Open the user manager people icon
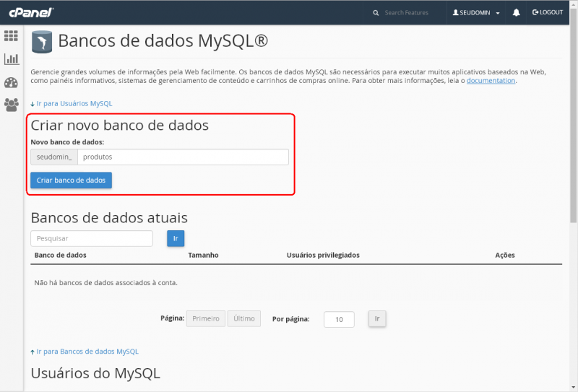578x392 pixels. (12, 105)
